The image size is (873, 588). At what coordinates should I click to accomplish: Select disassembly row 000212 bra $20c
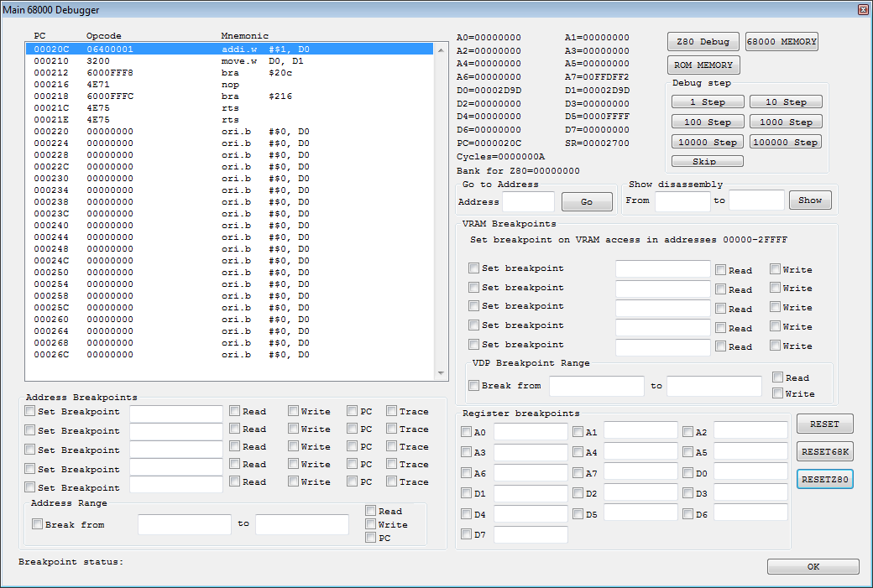[229, 72]
